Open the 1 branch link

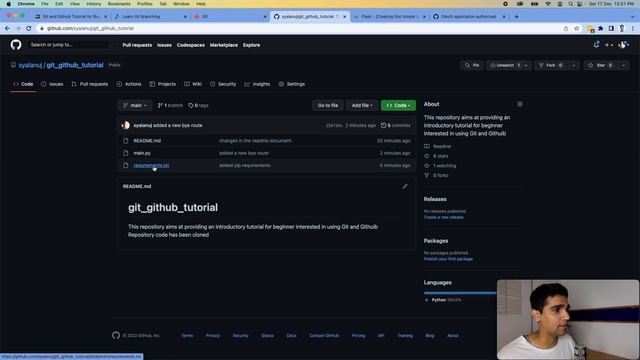click(x=170, y=105)
